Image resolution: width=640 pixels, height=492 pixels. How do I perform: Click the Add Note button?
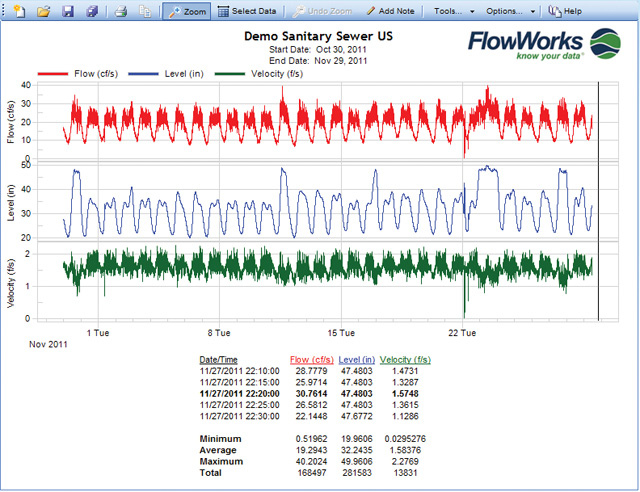coord(391,10)
